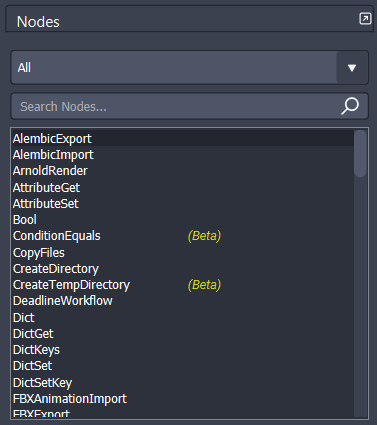
Task: Pick the DictKeys node
Action: [x=183, y=350]
